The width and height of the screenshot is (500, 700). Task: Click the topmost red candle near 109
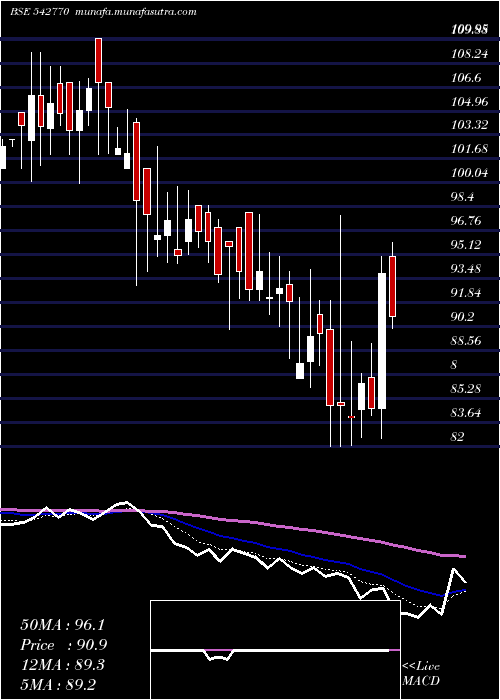(98, 60)
